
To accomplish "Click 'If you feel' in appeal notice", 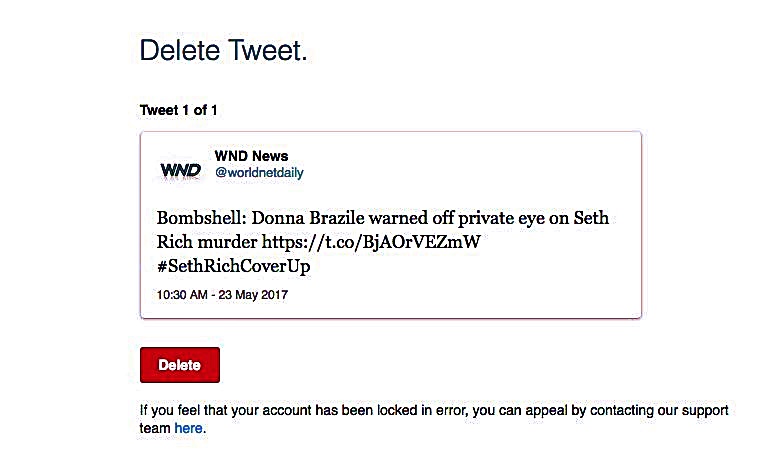I will pyautogui.click(x=170, y=410).
